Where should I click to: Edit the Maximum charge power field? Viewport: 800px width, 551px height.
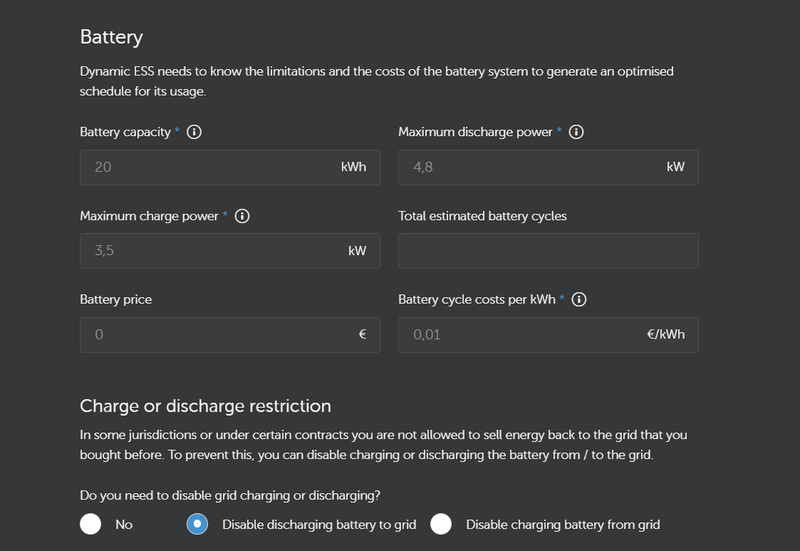point(210,251)
